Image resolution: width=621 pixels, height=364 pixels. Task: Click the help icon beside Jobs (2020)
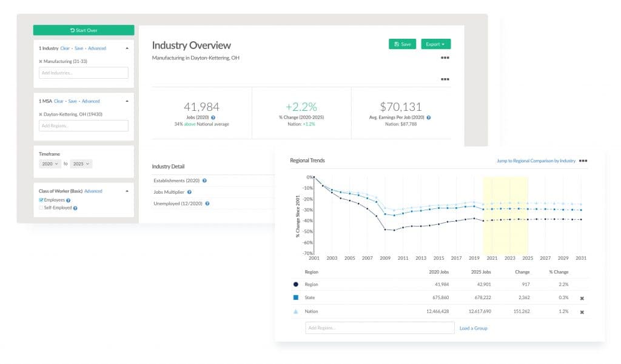click(x=213, y=117)
